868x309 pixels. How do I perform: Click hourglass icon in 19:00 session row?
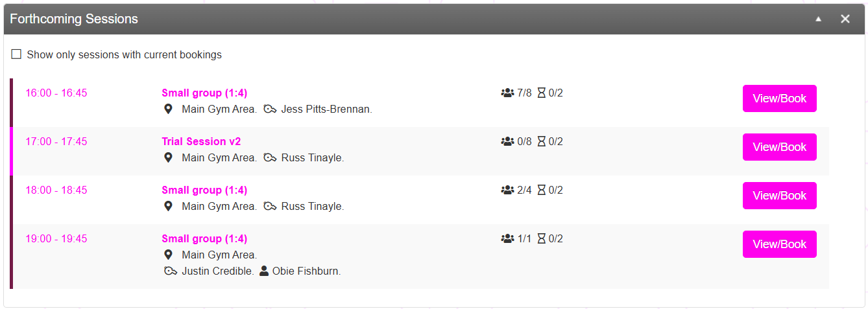point(542,239)
